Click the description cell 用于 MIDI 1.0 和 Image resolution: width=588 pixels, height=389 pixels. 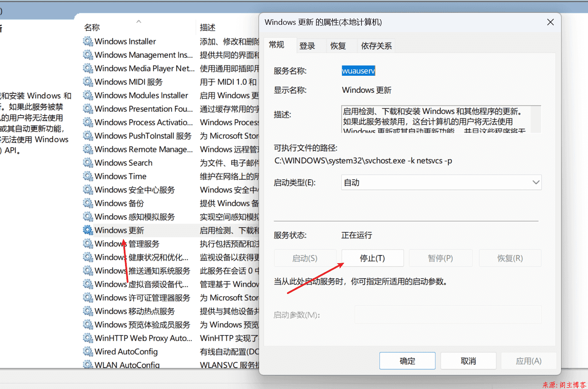(x=228, y=82)
